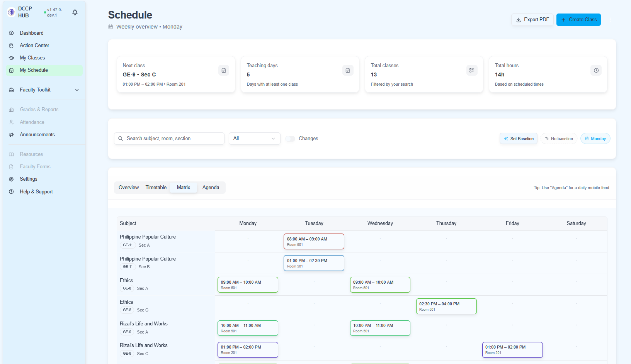This screenshot has height=364, width=631.
Task: Click the Export PDF button
Action: [x=532, y=20]
